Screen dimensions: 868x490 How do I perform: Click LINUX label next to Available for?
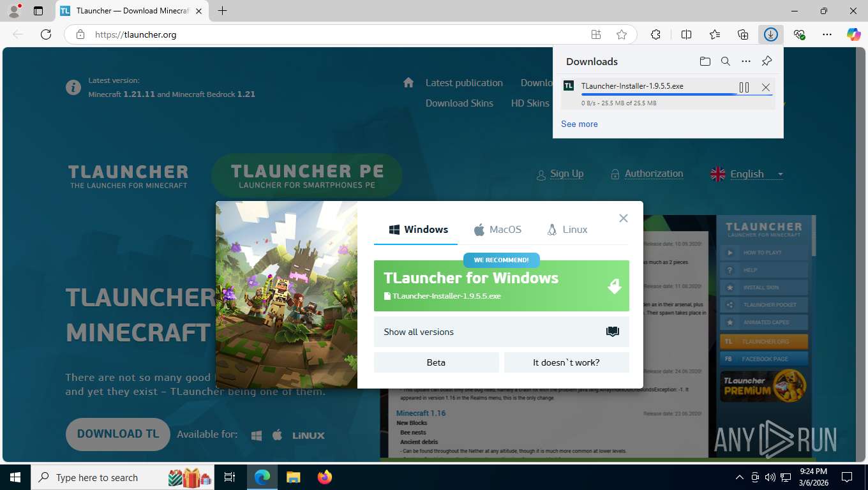308,436
